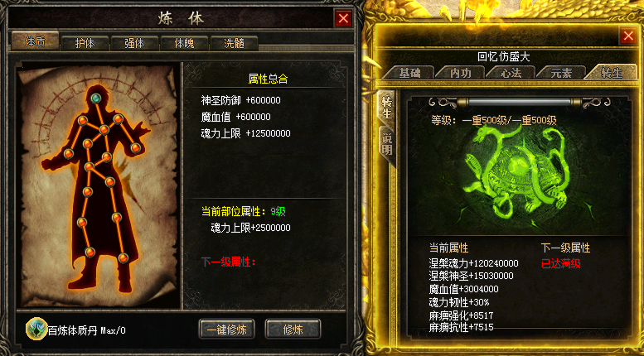Close the 炼体 window
The width and height of the screenshot is (644, 356).
tap(343, 18)
